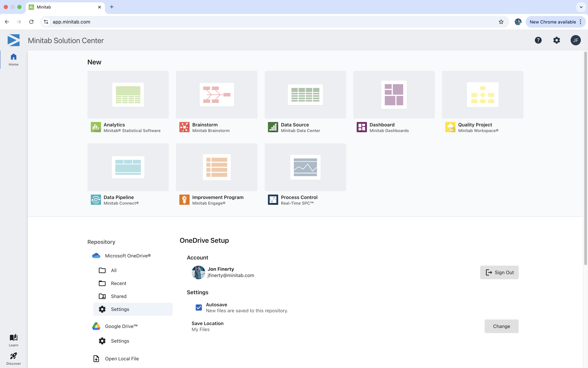Click the Sign Out button
Screen dimensions: 588x368
coord(499,272)
